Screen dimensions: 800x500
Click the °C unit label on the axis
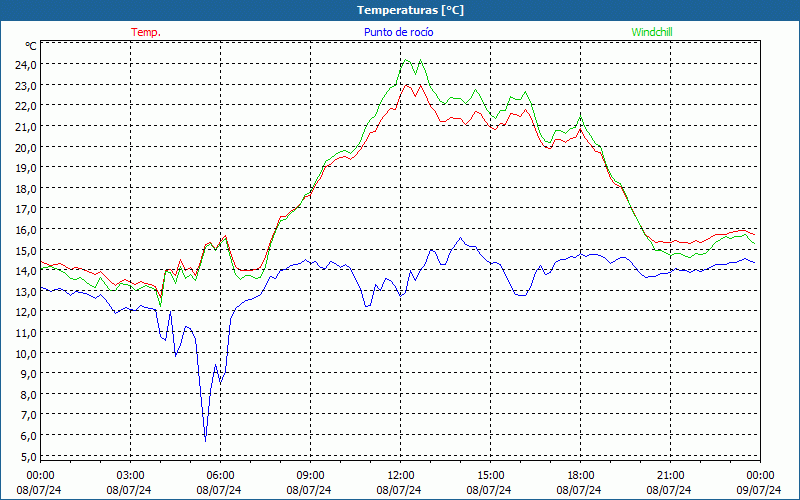click(x=31, y=46)
